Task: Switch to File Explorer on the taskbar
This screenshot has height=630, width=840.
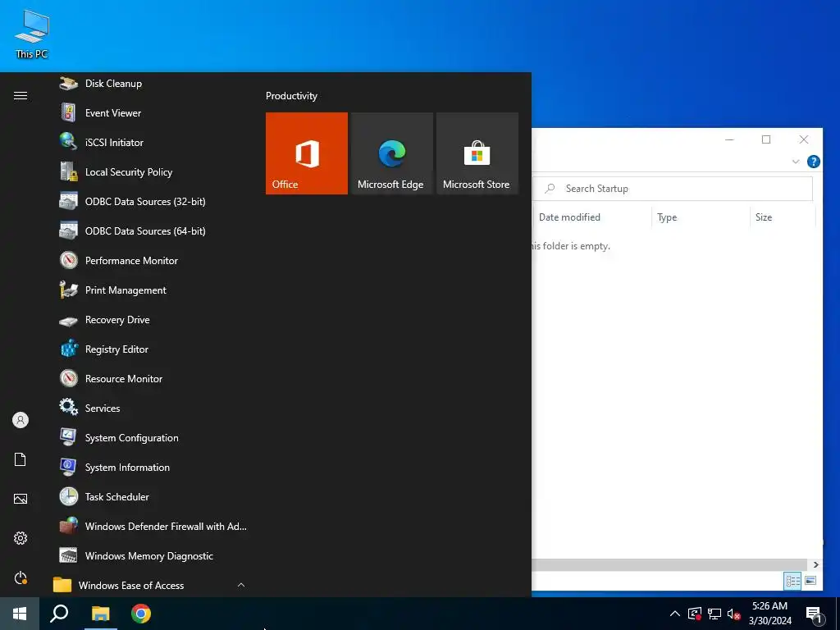Action: point(100,614)
